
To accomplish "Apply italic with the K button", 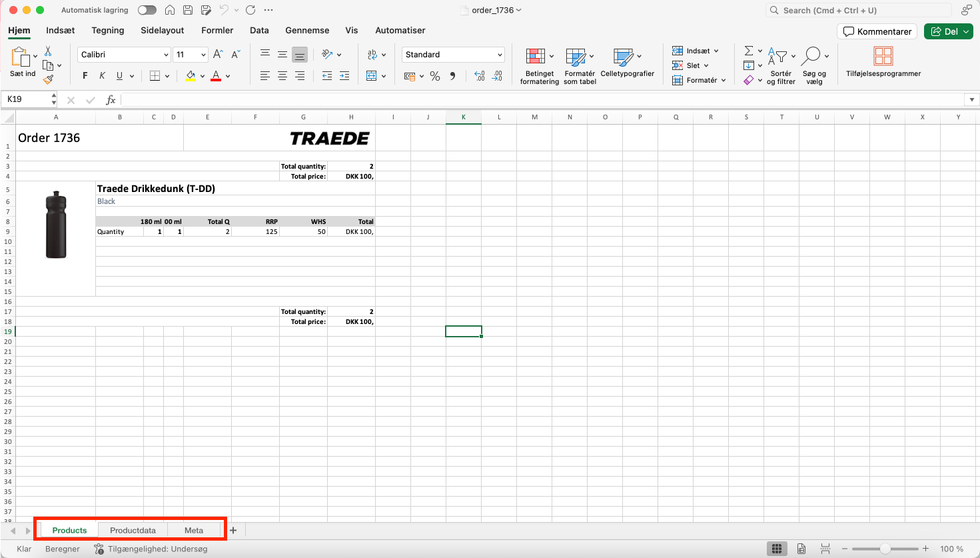I will (x=102, y=76).
